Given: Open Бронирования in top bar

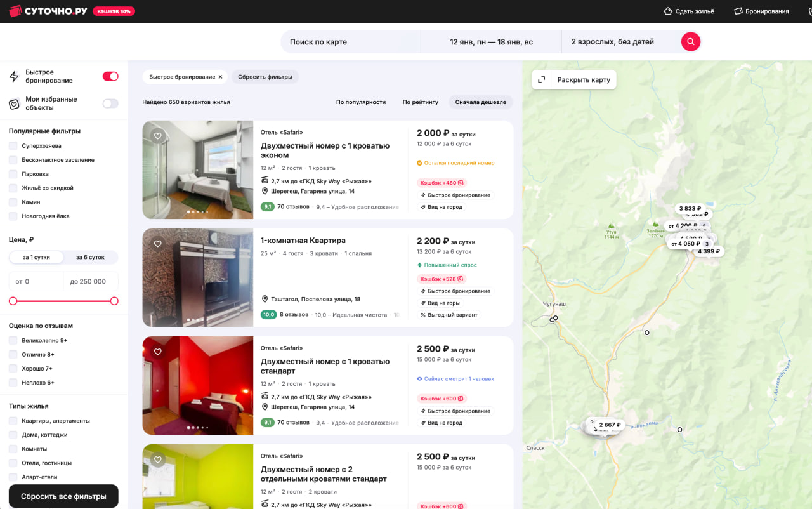Looking at the screenshot, I should click(x=761, y=11).
